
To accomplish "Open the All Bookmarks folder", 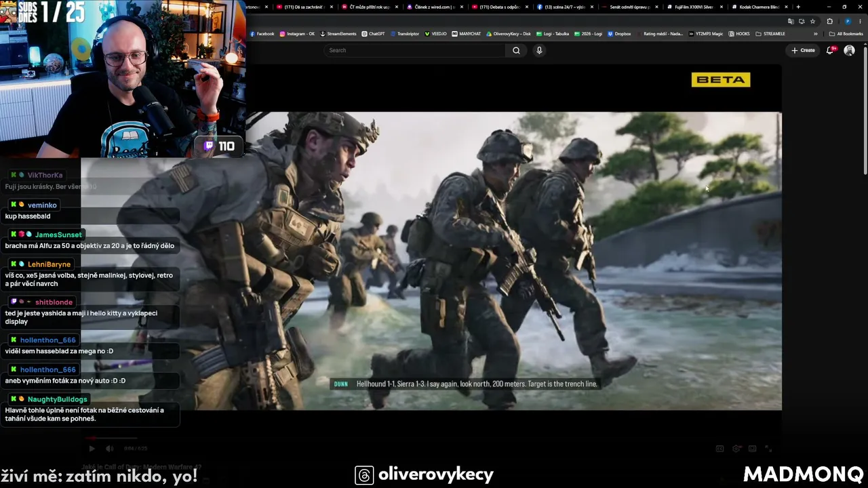I will click(x=846, y=34).
